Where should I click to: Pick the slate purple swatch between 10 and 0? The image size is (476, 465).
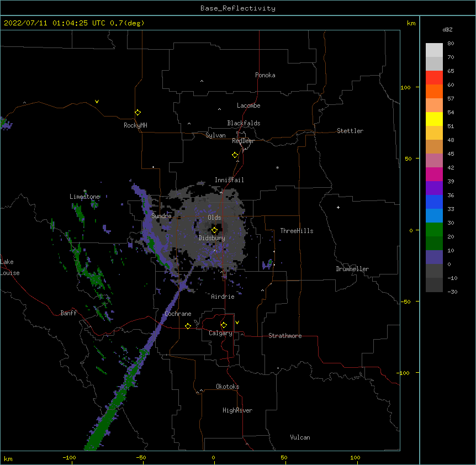(x=434, y=257)
